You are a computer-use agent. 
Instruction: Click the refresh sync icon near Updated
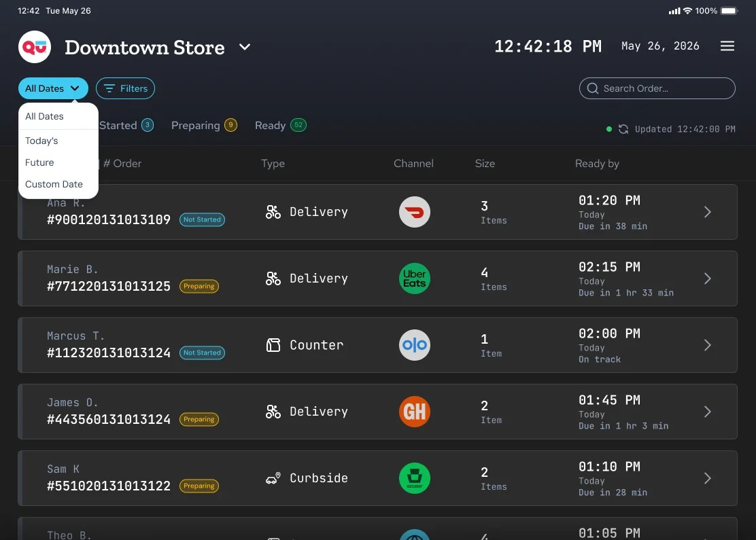[623, 129]
